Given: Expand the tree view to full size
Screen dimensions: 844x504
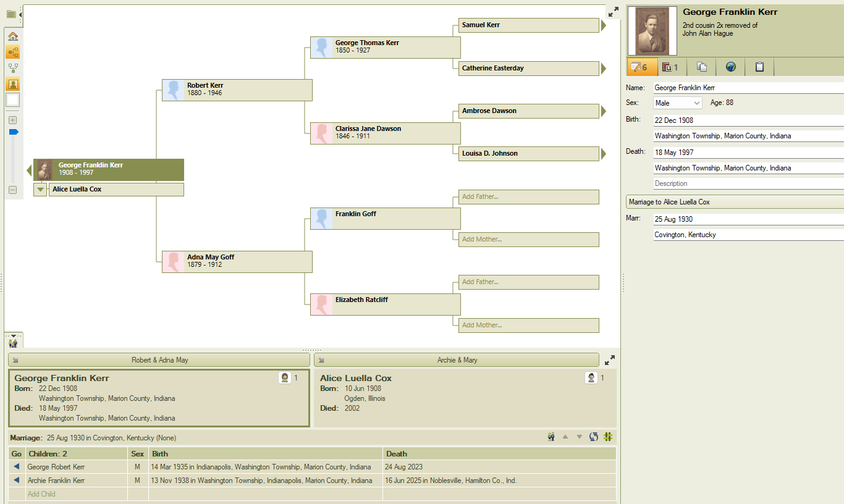Looking at the screenshot, I should click(613, 12).
